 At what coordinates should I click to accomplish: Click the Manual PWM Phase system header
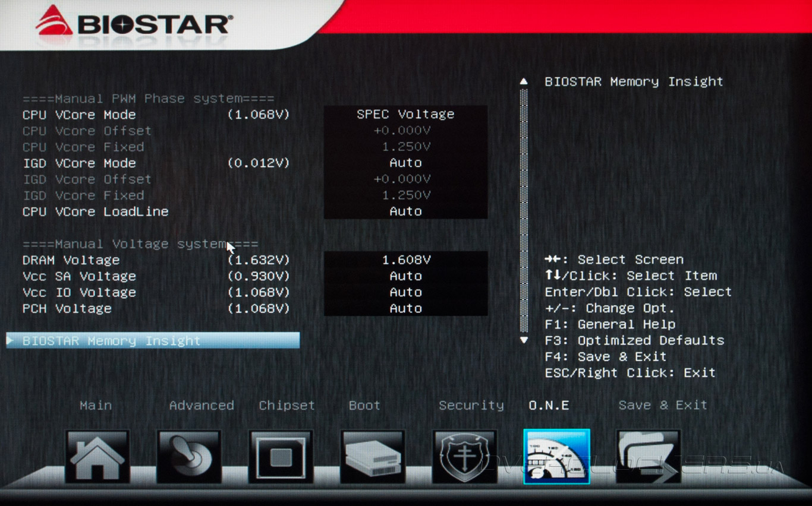[148, 99]
